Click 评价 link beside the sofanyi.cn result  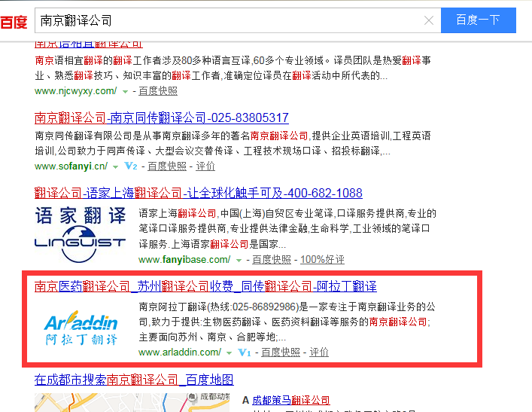point(205,166)
